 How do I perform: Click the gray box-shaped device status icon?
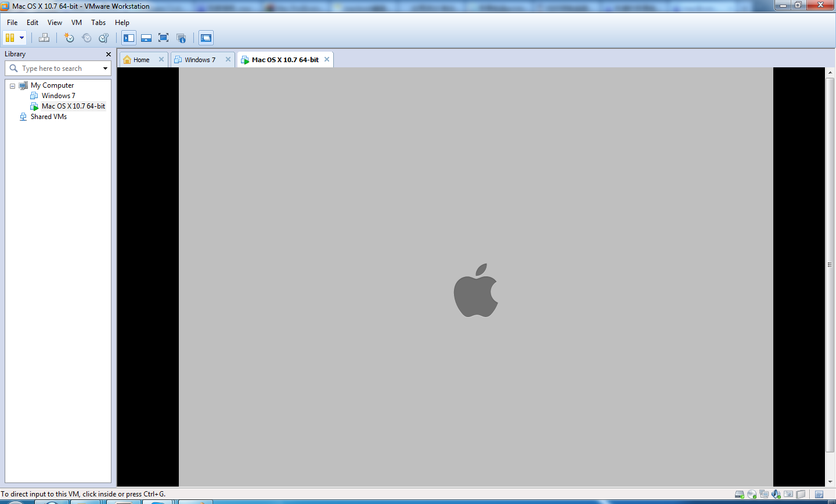(801, 495)
